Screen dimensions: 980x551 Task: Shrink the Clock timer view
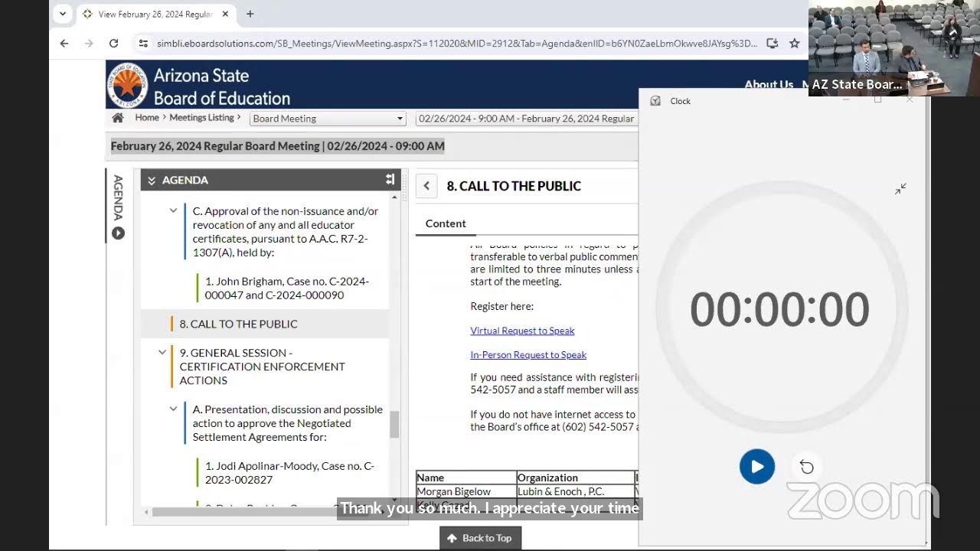900,188
